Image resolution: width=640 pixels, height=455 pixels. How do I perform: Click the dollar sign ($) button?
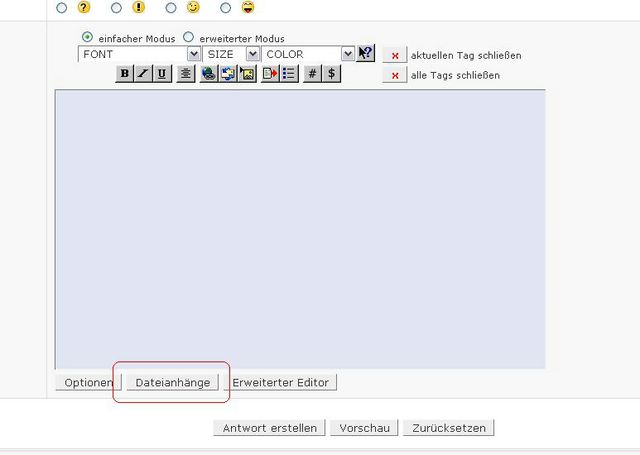pos(331,74)
